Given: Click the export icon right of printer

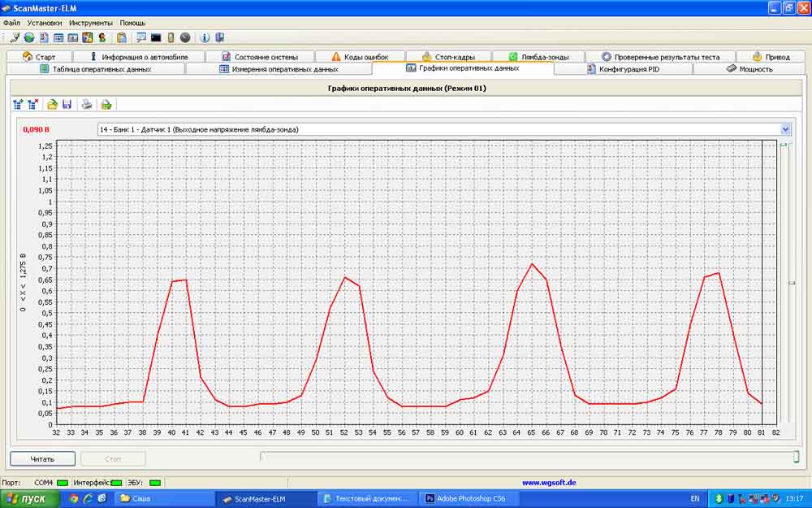Looking at the screenshot, I should coord(106,104).
